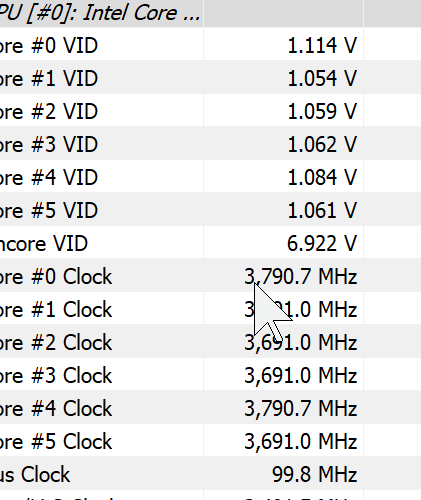Select the Core #2 VID sensor row
421x500 pixels.
point(210,110)
